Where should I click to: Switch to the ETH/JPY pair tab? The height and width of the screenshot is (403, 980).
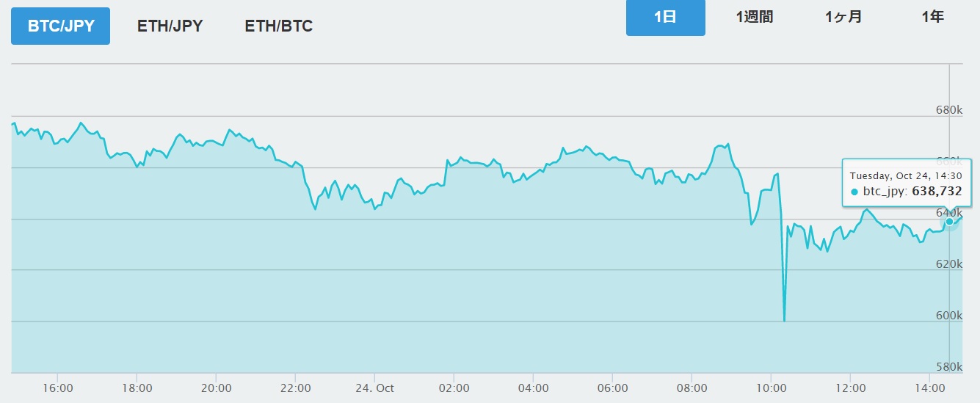pyautogui.click(x=170, y=26)
